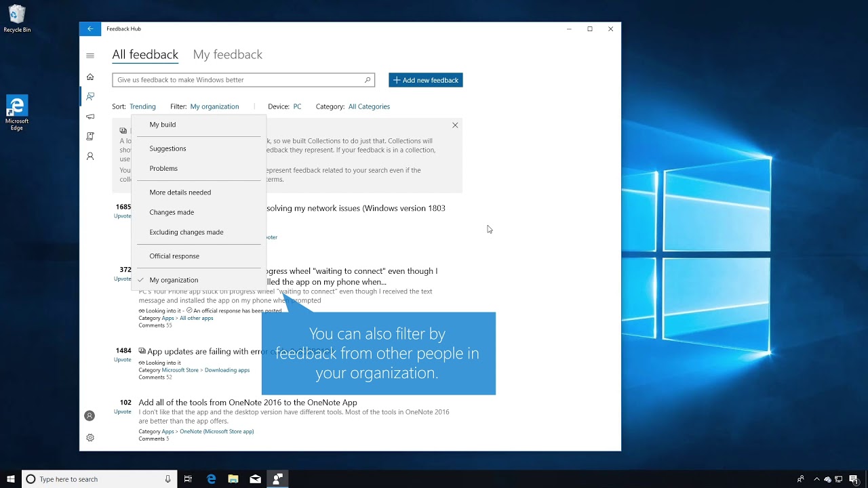This screenshot has width=868, height=488.
Task: Select the All feedback tab
Action: [x=145, y=54]
